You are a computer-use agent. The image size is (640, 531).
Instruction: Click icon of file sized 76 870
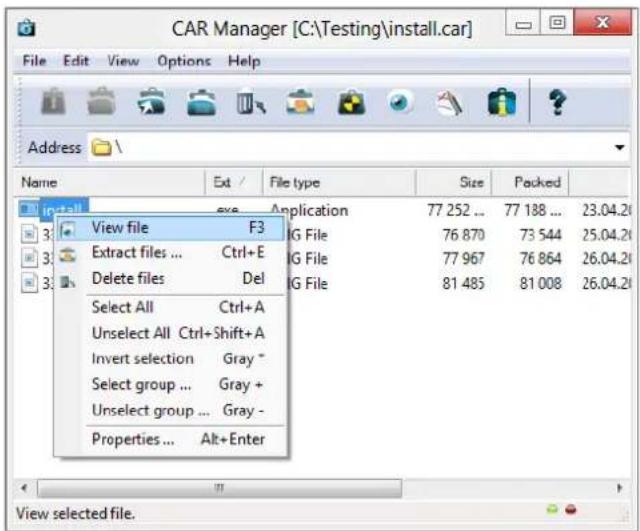[x=29, y=234]
